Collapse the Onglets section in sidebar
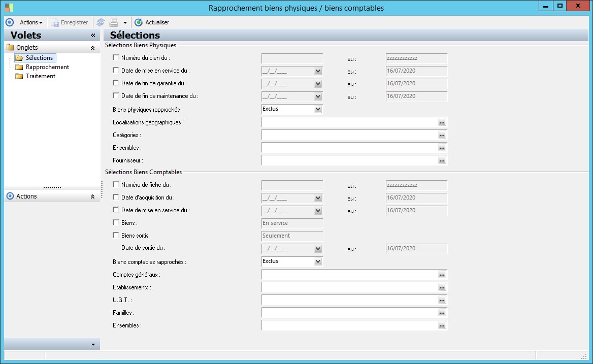 pos(92,48)
